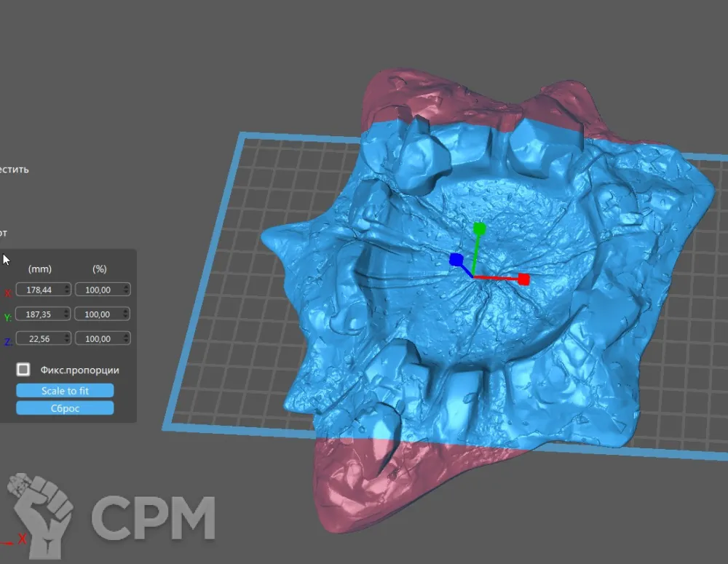This screenshot has width=728, height=564.
Task: Click the red X-axis gizmo handle
Action: pyautogui.click(x=523, y=279)
